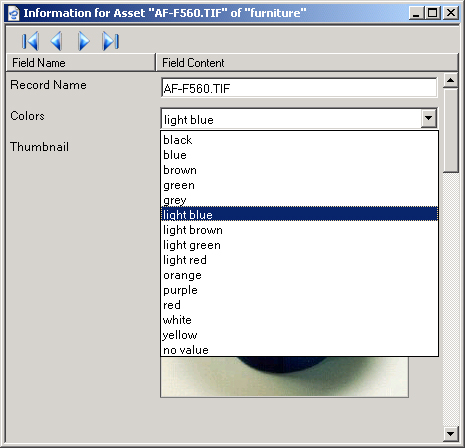This screenshot has height=448, width=465.
Task: Click the Field Content column header
Action: tap(307, 62)
